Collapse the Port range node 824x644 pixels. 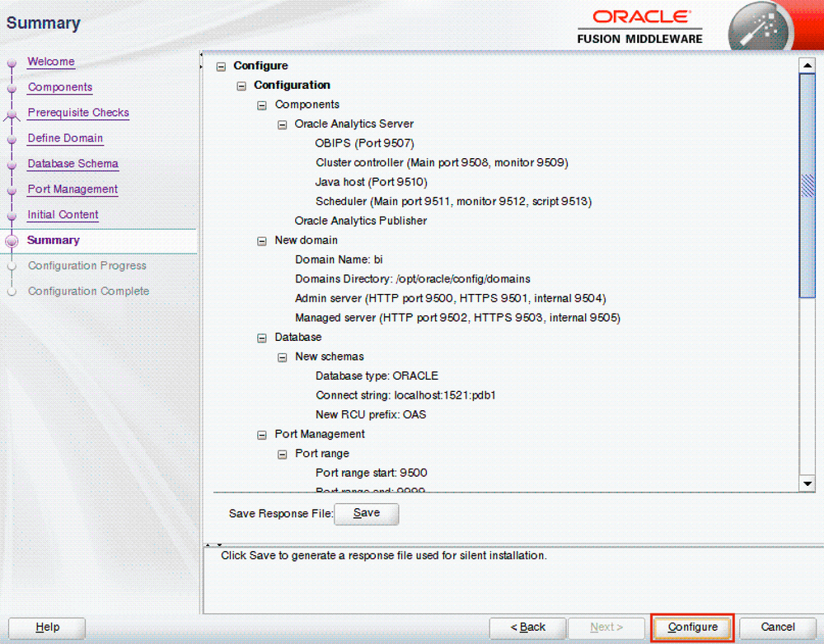282,455
